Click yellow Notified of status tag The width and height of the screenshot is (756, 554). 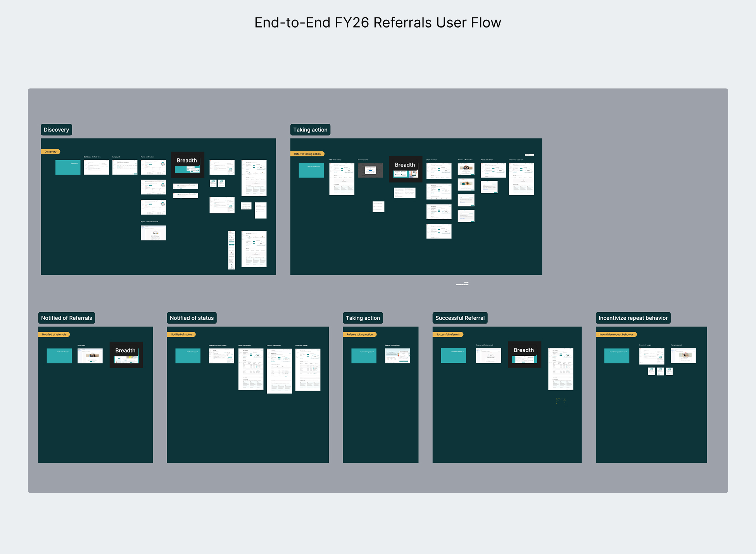coord(181,334)
